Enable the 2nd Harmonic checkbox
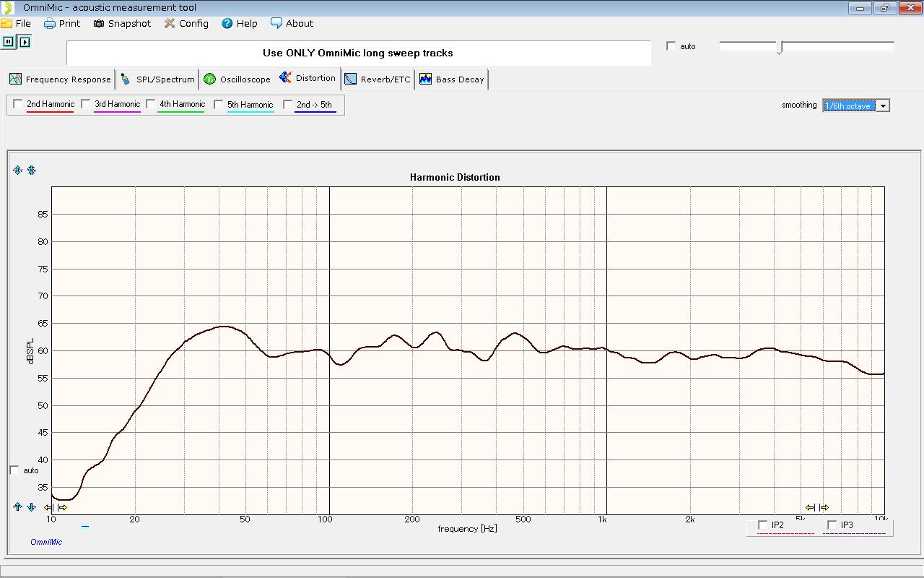Screen dimensions: 924x578 pyautogui.click(x=18, y=104)
